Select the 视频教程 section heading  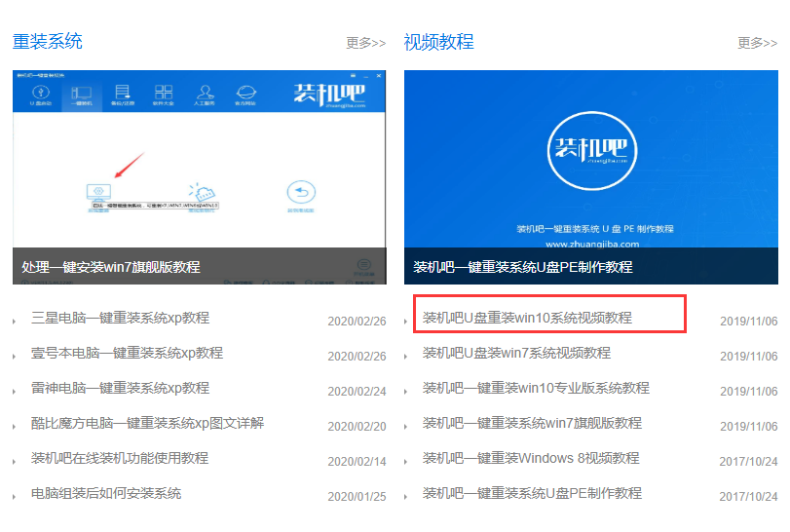tap(438, 41)
